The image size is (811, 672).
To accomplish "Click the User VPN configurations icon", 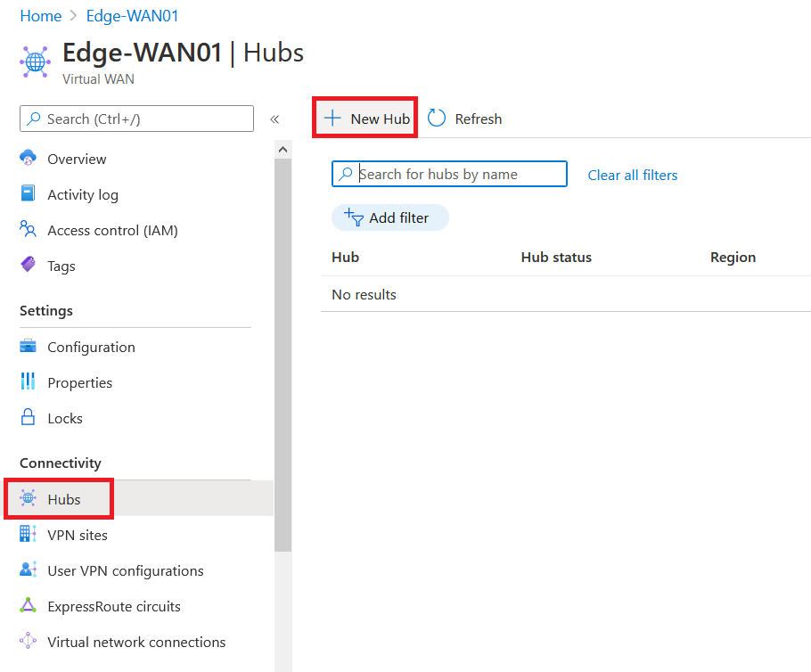I will pyautogui.click(x=28, y=569).
